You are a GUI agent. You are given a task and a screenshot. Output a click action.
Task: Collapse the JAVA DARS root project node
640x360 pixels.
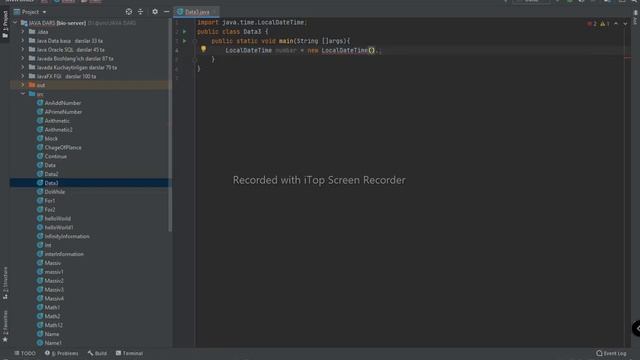point(16,23)
